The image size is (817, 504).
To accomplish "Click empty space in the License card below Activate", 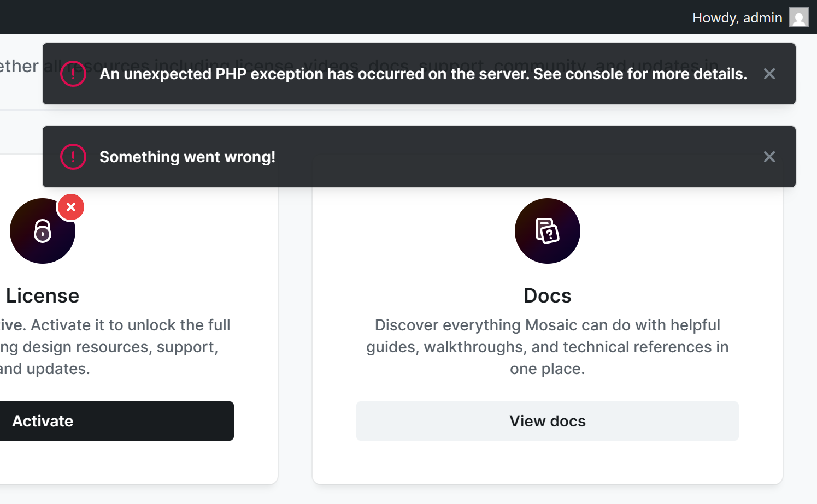I will [x=137, y=463].
